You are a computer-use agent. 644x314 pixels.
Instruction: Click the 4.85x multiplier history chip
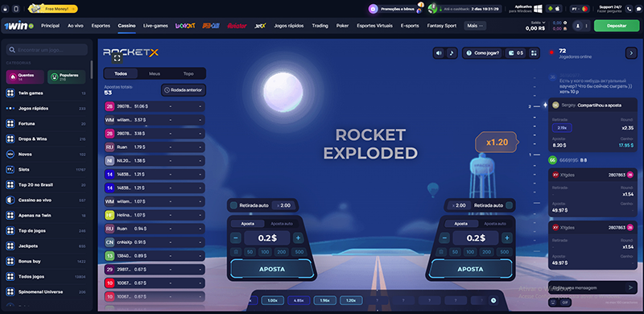pos(299,300)
